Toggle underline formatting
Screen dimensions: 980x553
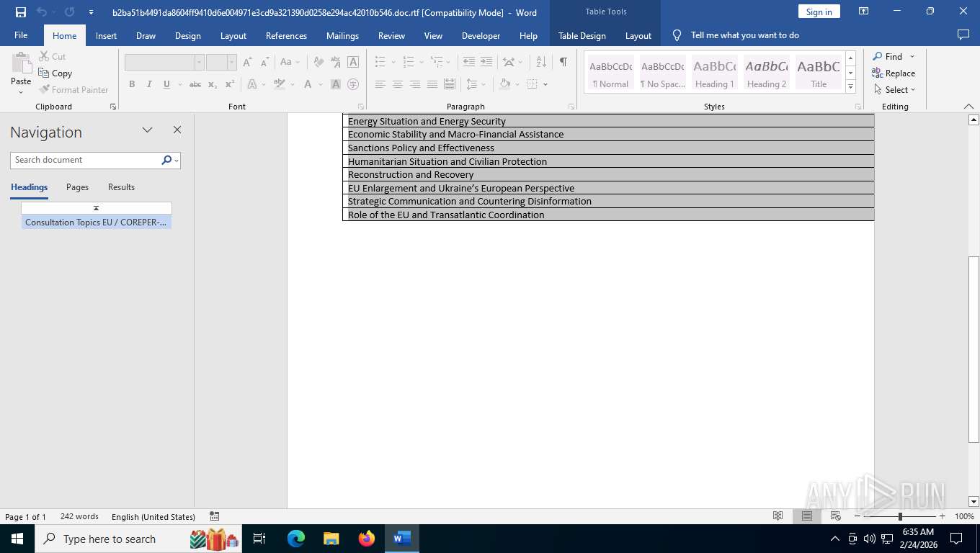pyautogui.click(x=166, y=84)
